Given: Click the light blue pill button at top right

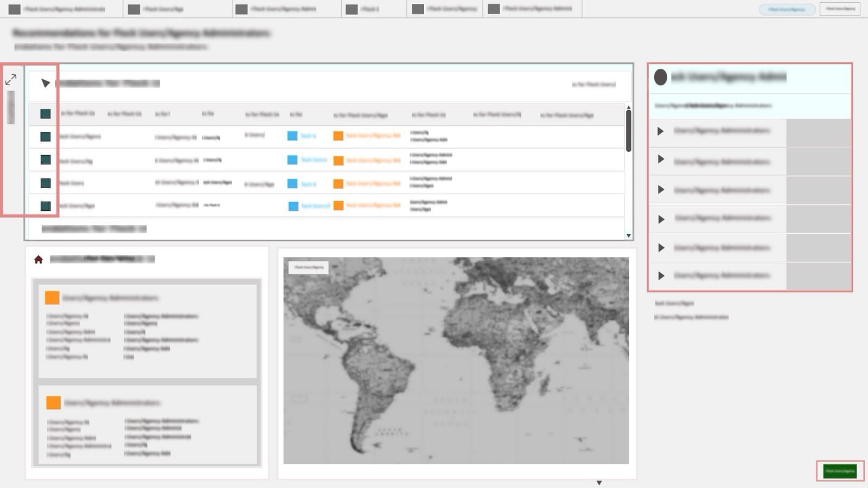Looking at the screenshot, I should pos(787,9).
